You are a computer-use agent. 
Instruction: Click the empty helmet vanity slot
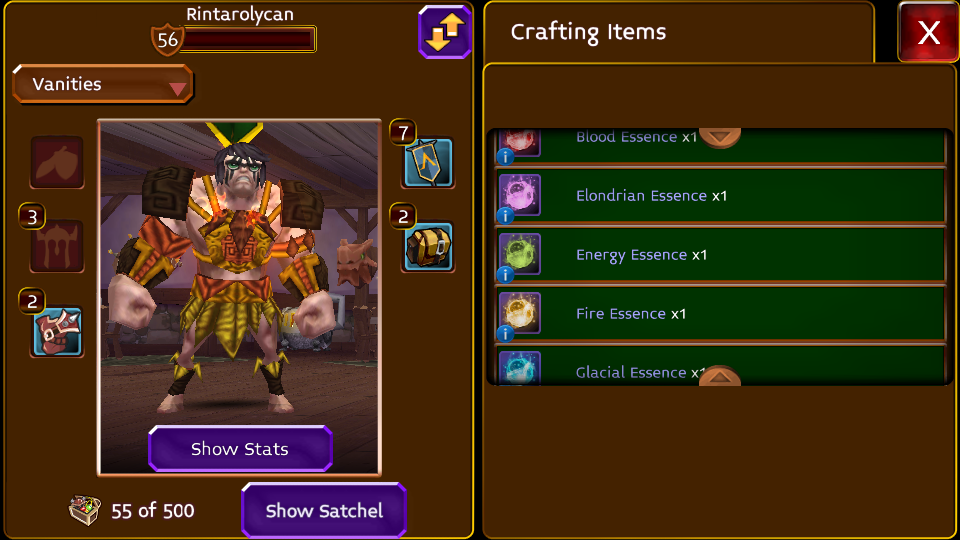[x=58, y=246]
